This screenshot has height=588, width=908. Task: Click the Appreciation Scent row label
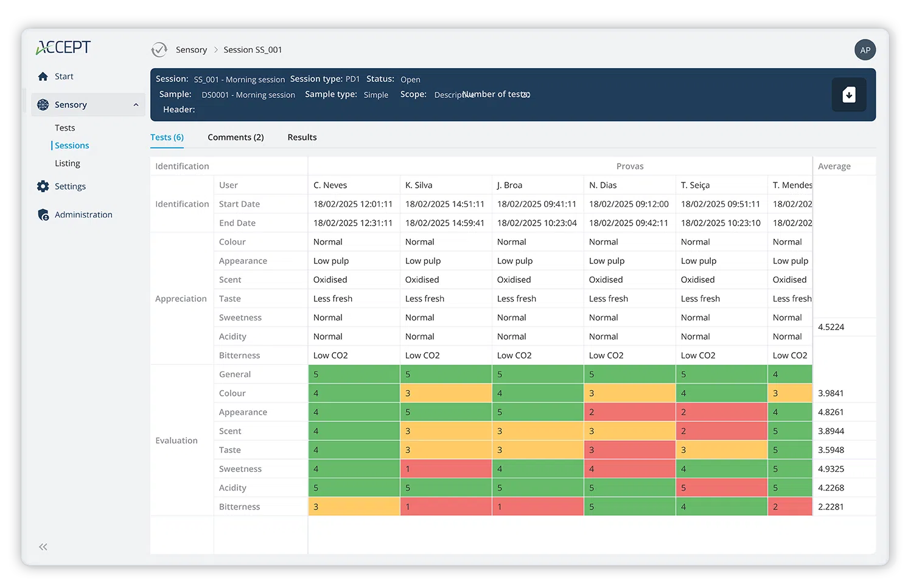(230, 280)
